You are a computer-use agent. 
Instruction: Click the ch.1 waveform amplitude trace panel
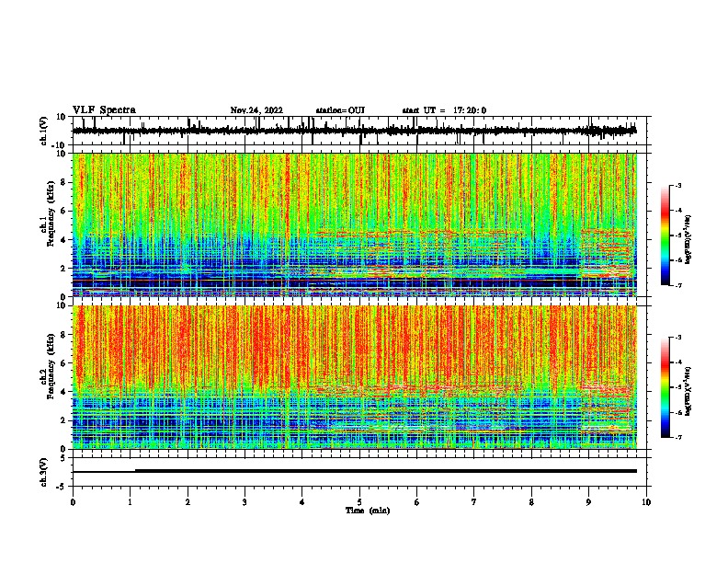(x=359, y=131)
